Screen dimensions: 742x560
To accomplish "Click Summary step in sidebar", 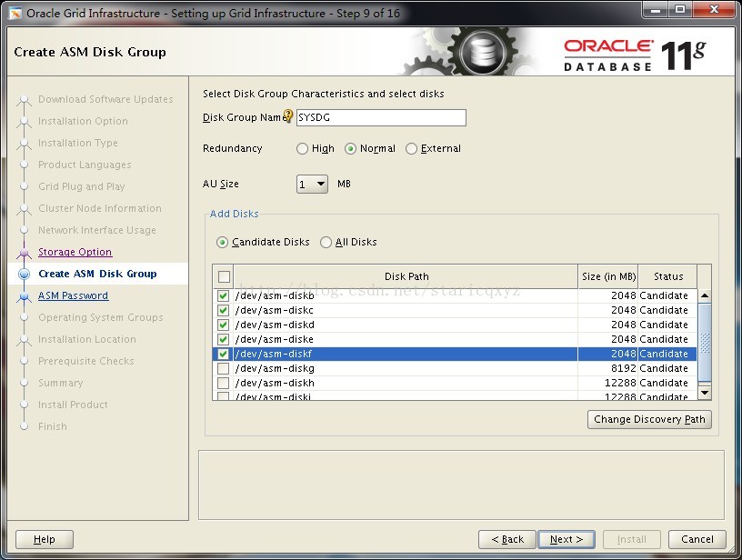I will point(61,383).
